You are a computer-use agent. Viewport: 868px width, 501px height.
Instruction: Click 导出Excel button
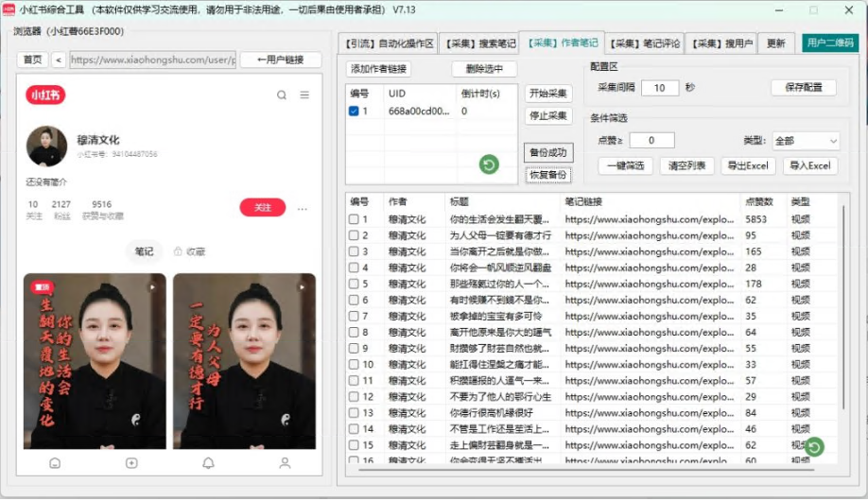748,165
